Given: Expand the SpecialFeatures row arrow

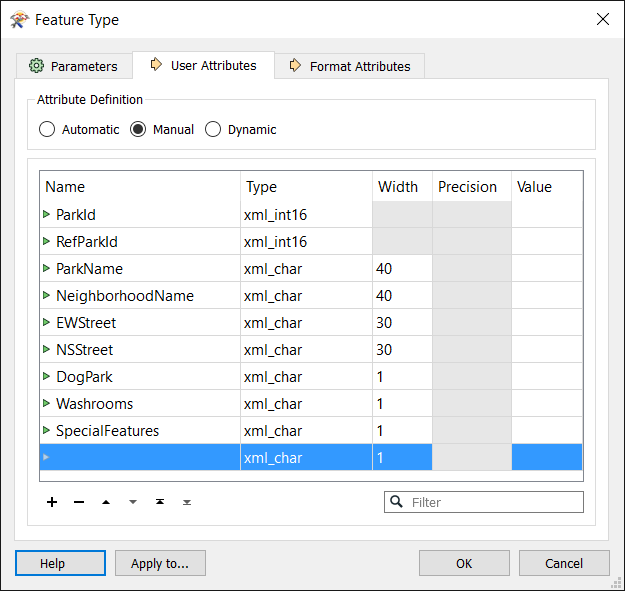Looking at the screenshot, I should click(x=46, y=430).
